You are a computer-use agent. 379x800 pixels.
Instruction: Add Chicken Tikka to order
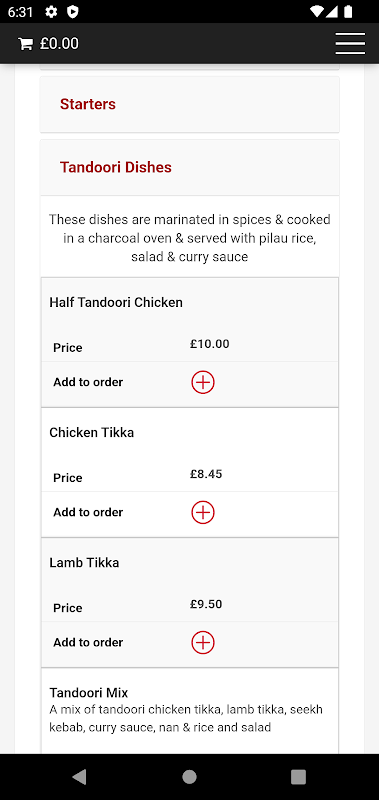203,512
